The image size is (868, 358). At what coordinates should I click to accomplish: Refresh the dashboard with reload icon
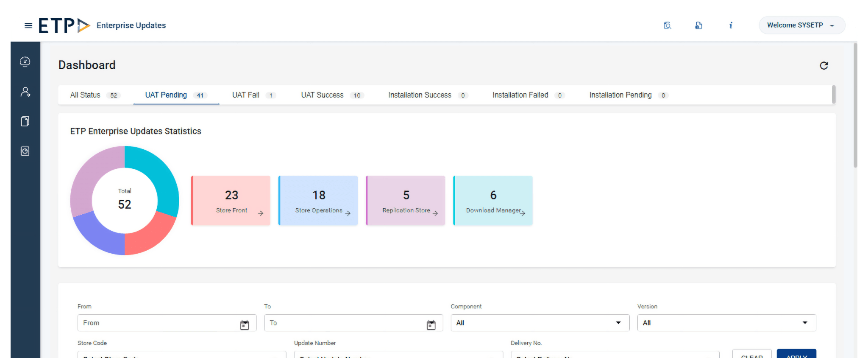click(823, 65)
